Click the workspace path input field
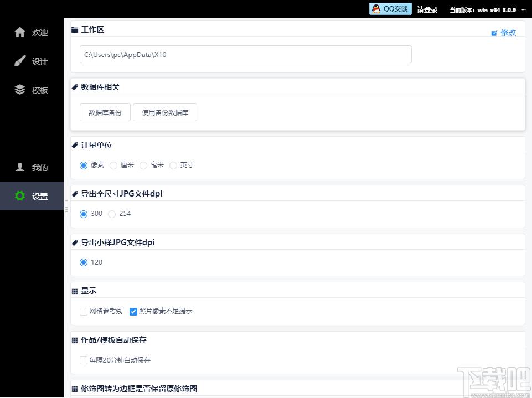Viewport: 532px width, 398px height. tap(246, 54)
